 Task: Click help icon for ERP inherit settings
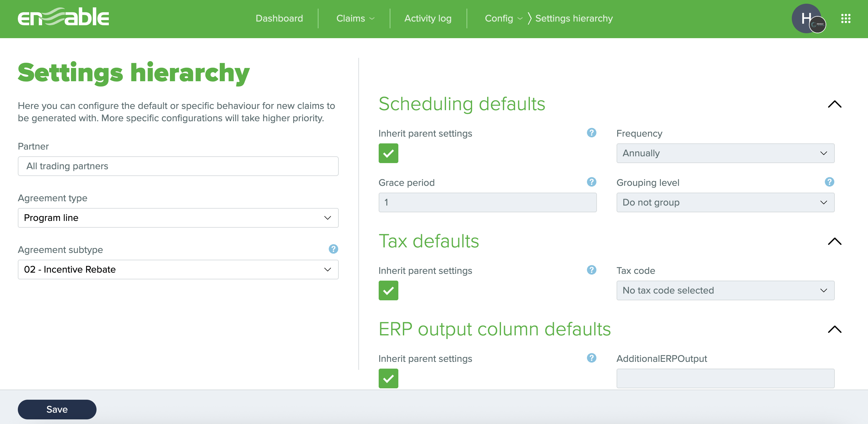pyautogui.click(x=591, y=358)
